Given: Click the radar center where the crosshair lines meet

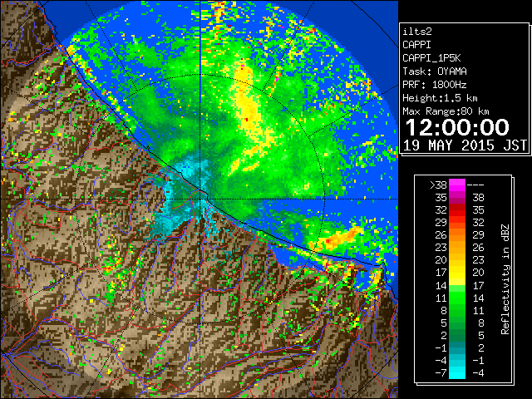Looking at the screenshot, I should point(200,199).
